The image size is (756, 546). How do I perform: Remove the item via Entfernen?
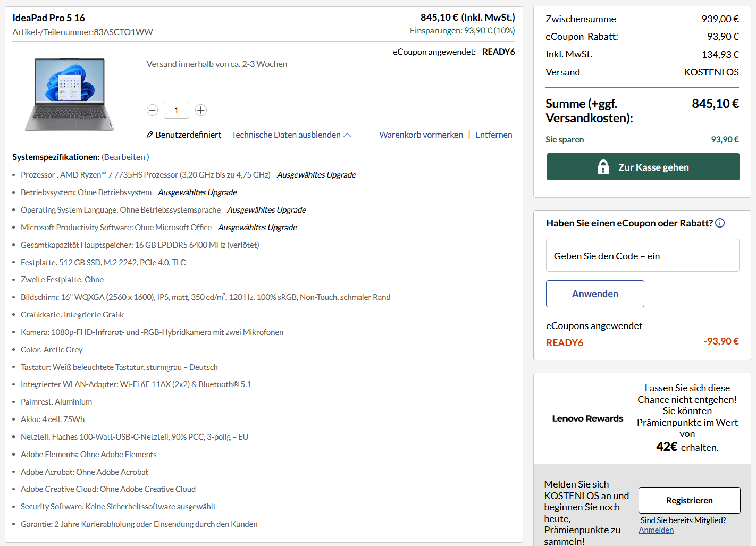[493, 135]
